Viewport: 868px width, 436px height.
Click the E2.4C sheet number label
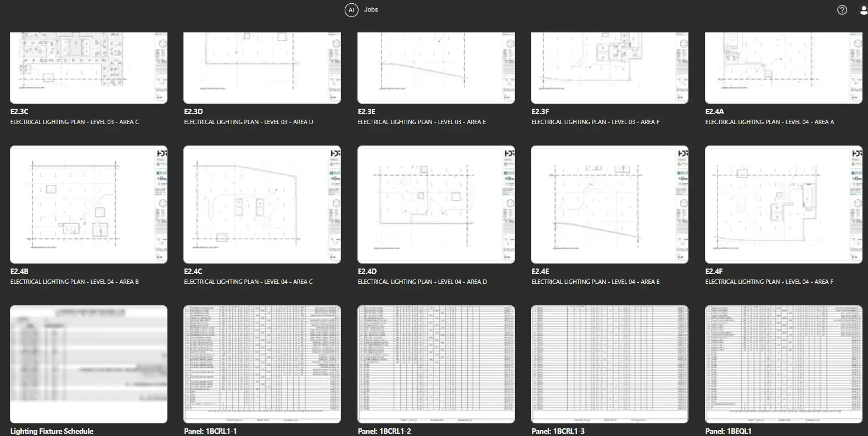click(x=193, y=271)
